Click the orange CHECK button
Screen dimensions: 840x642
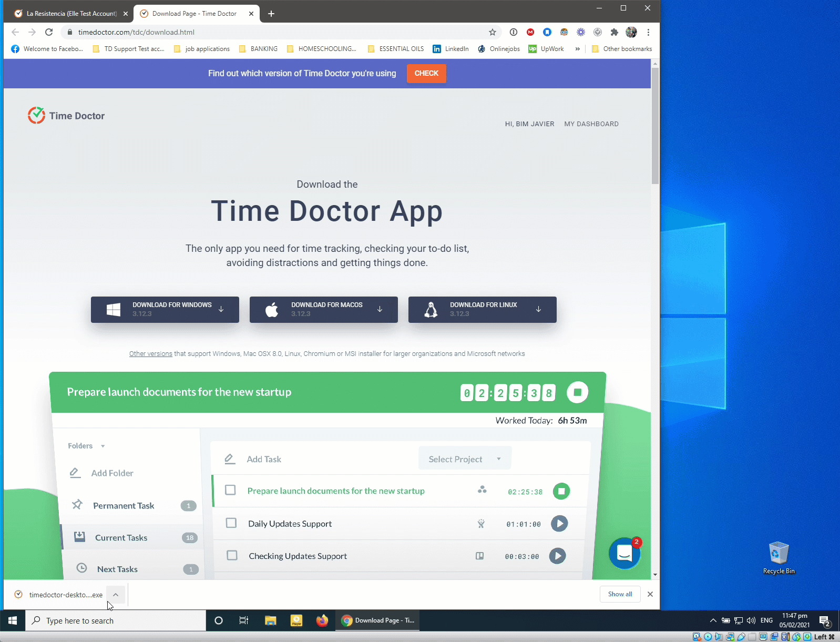426,74
